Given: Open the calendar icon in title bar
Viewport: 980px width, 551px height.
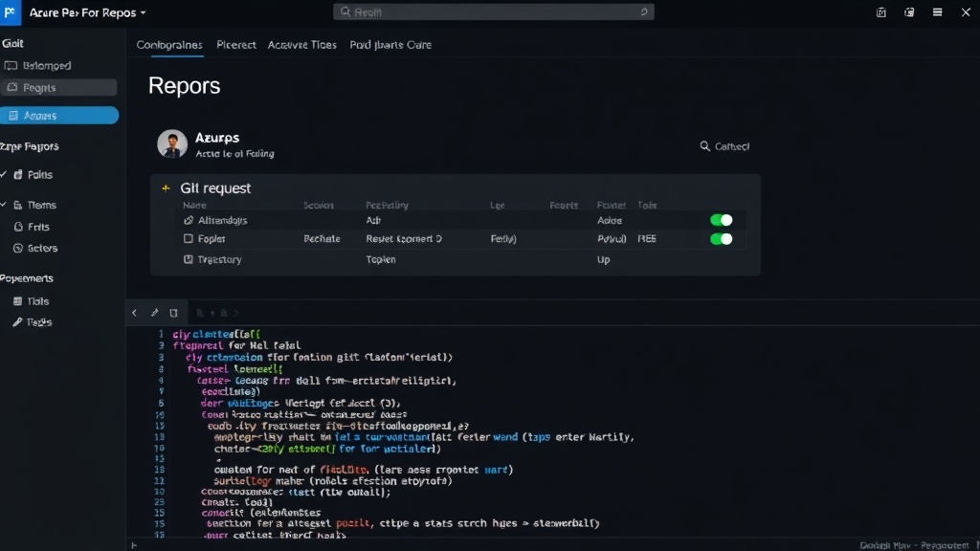Looking at the screenshot, I should [x=881, y=12].
